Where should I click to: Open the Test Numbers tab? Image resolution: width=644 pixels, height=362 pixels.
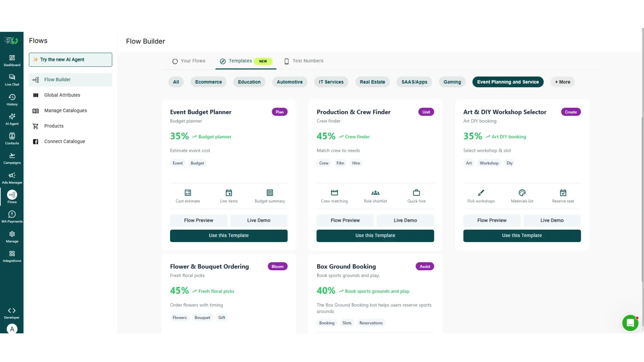304,61
